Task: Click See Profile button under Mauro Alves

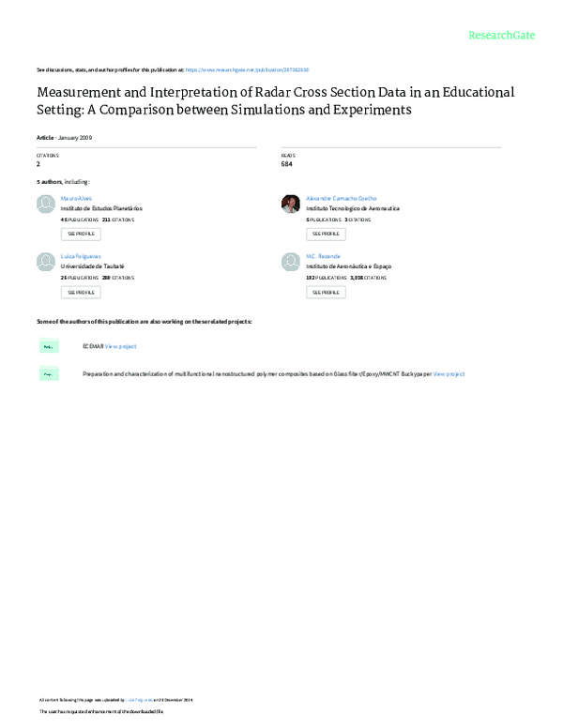Action: coord(80,234)
